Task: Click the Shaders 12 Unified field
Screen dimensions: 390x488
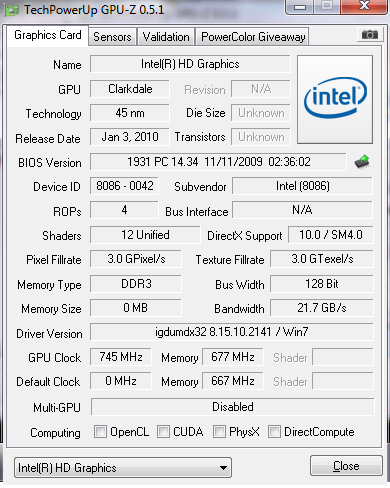Action: (x=145, y=235)
